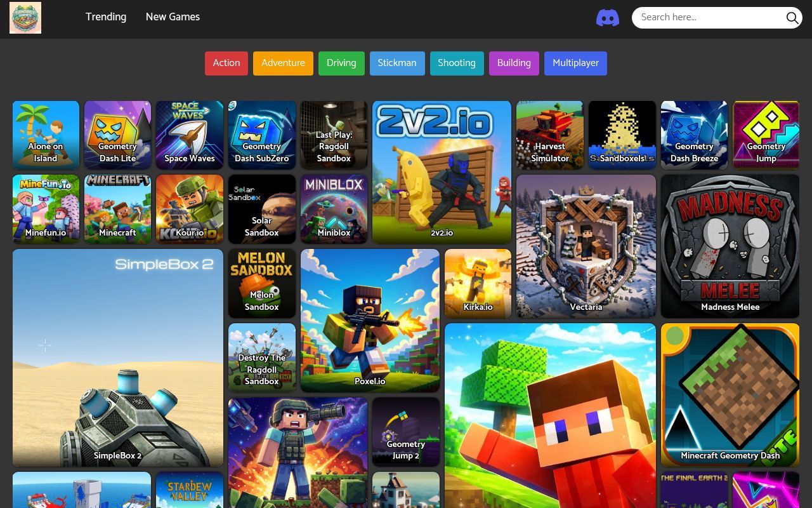812x508 pixels.
Task: Launch the large 2v2.io game tile
Action: point(442,172)
